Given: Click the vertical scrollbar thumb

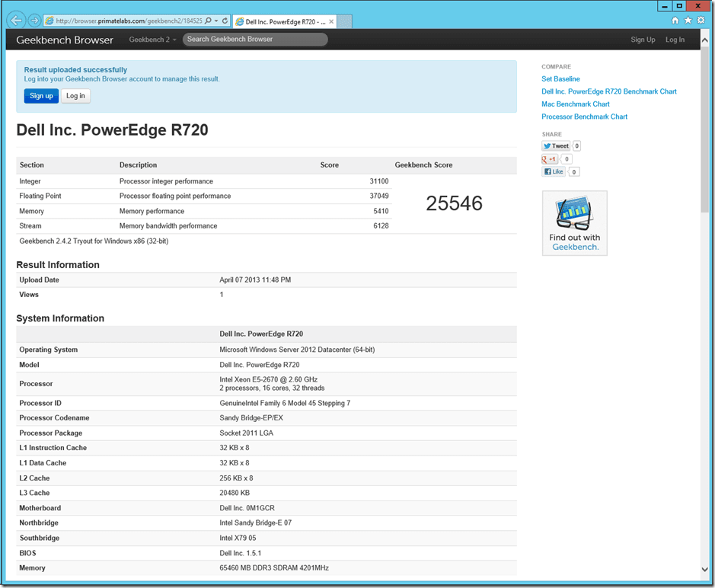Looking at the screenshot, I should (704, 129).
